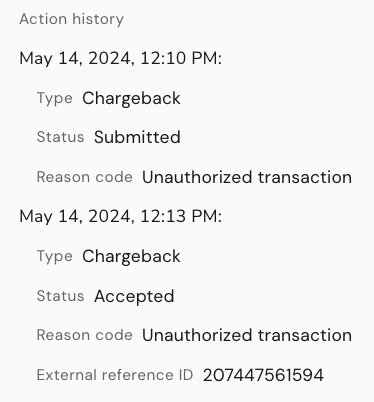
Task: Click the first Reason code label
Action: [x=85, y=177]
